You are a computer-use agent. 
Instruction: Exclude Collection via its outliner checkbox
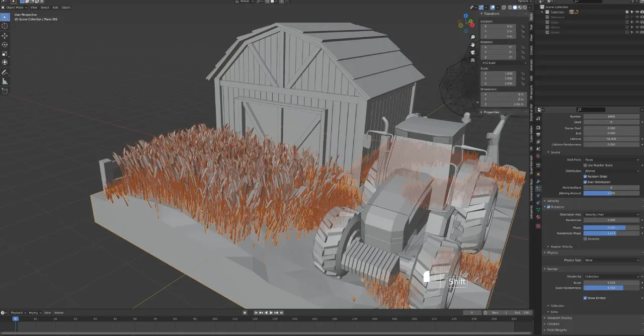[x=627, y=12]
